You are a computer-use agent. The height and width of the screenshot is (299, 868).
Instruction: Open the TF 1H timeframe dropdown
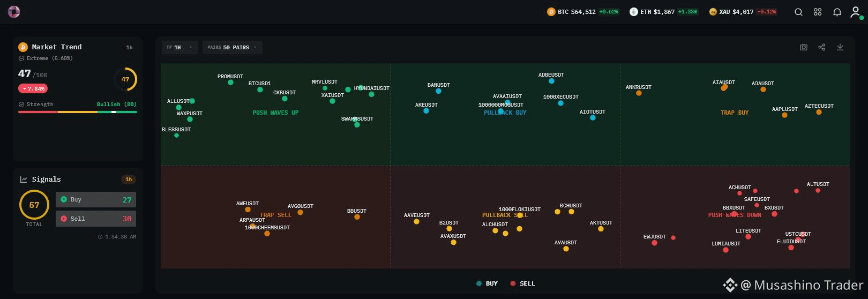click(x=179, y=47)
